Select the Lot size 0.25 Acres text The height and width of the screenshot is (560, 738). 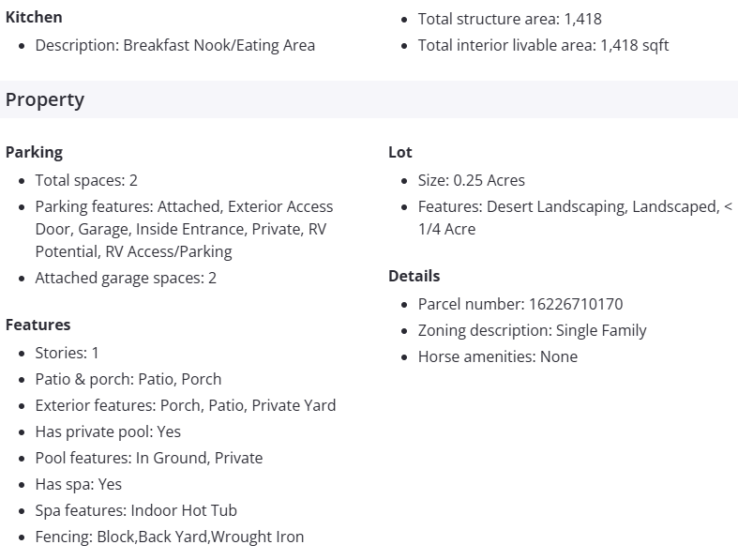point(471,180)
